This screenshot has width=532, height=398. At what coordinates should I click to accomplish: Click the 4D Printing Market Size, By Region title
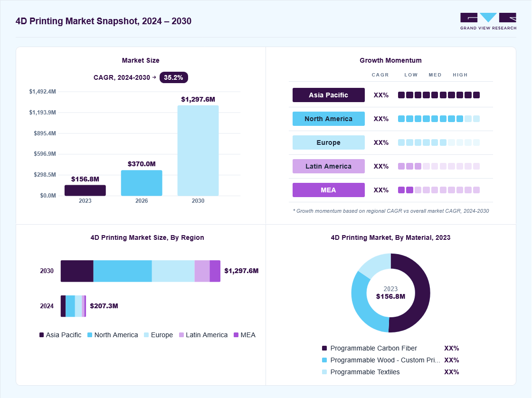coord(147,237)
